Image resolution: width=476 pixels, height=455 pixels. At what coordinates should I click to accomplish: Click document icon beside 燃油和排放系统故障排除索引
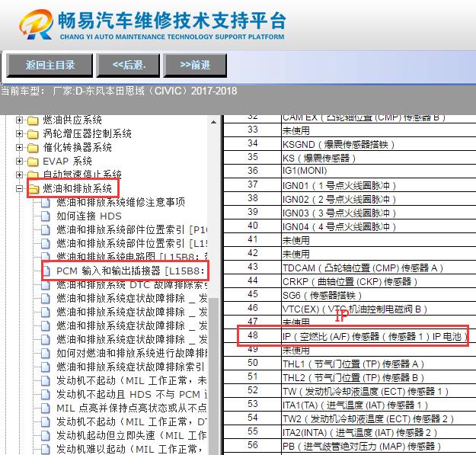(46, 367)
